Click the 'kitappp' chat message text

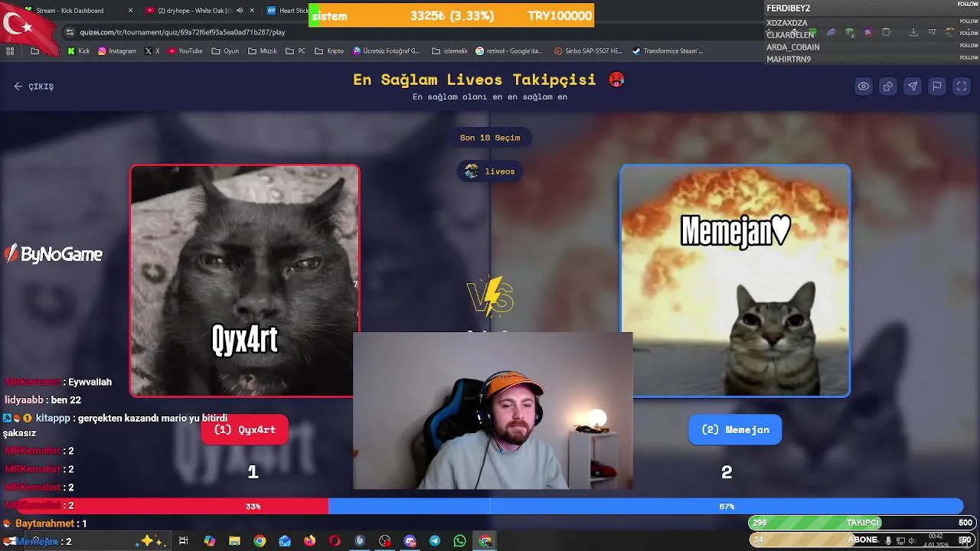(115, 425)
